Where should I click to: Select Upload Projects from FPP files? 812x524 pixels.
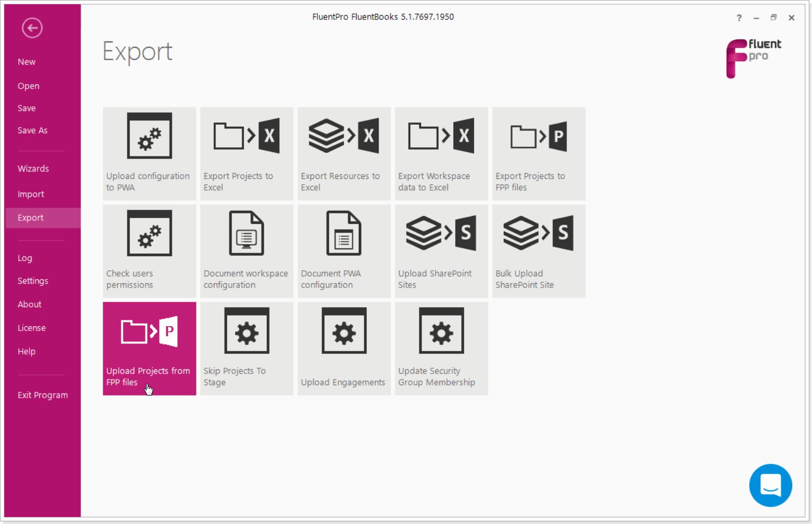coord(149,348)
